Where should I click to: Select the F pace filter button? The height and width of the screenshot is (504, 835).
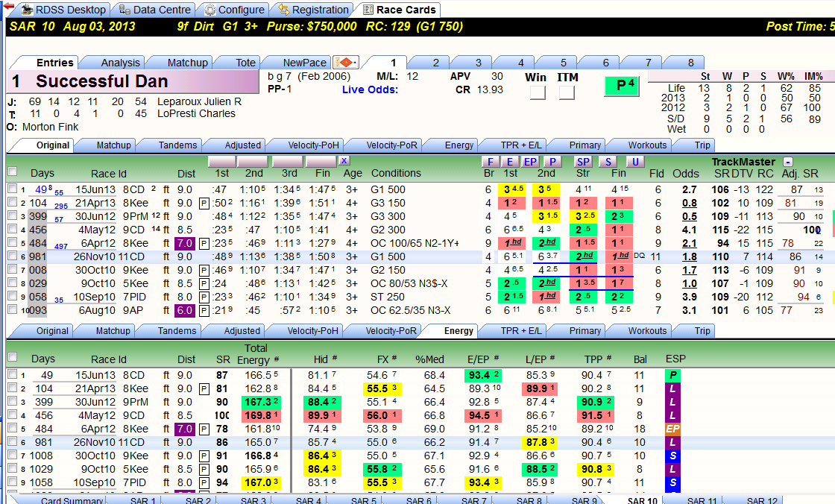(490, 162)
